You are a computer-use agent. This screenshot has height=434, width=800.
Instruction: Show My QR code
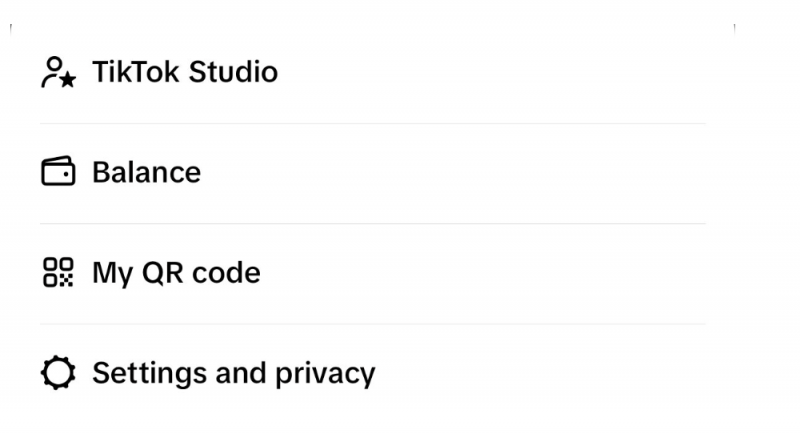pyautogui.click(x=176, y=272)
